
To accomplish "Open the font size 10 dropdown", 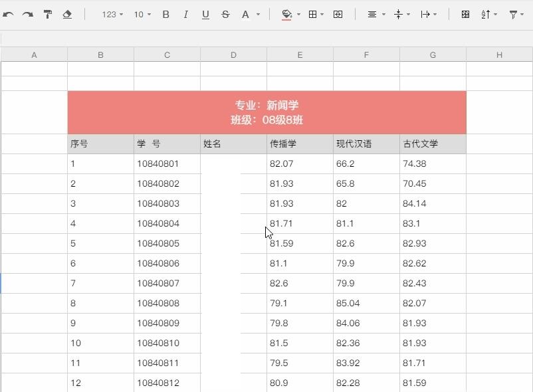I will [142, 14].
